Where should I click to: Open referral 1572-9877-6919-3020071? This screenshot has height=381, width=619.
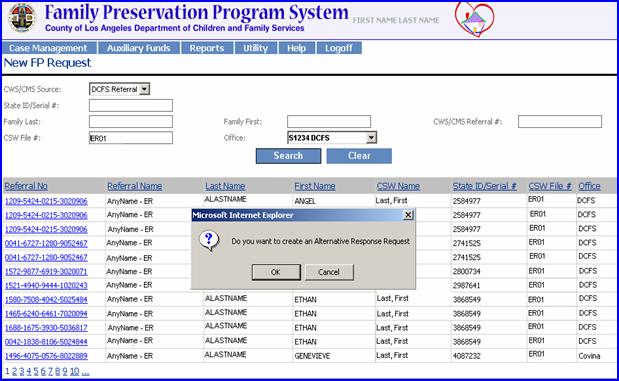(x=46, y=272)
